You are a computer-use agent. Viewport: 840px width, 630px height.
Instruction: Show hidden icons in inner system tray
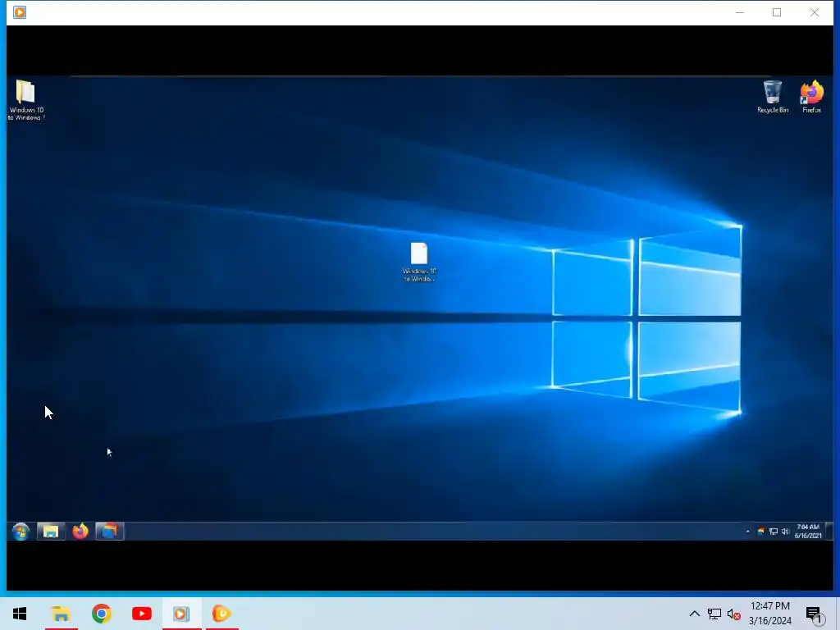point(748,532)
